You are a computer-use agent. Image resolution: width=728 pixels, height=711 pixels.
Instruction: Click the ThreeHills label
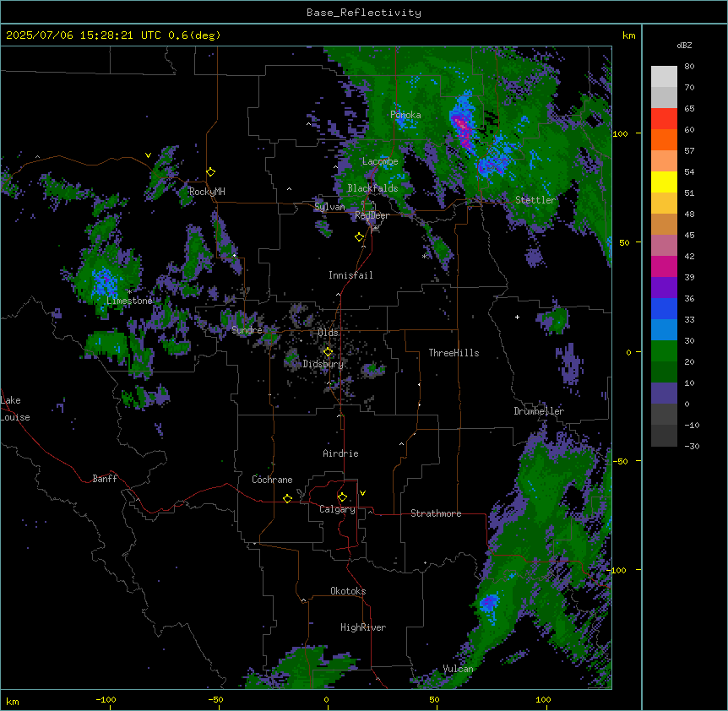[454, 353]
